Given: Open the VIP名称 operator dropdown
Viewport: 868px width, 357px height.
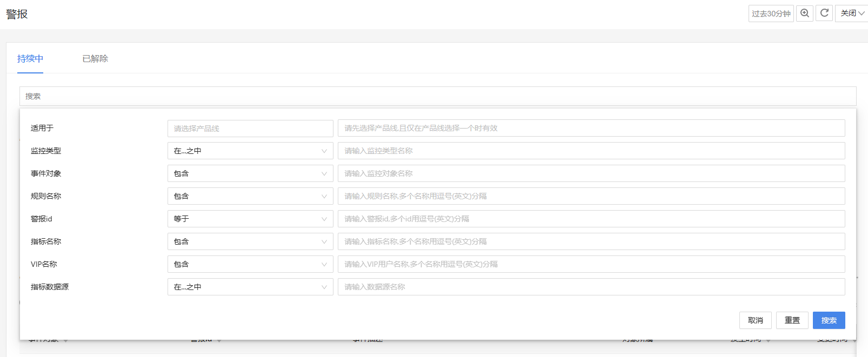Looking at the screenshot, I should coord(250,265).
